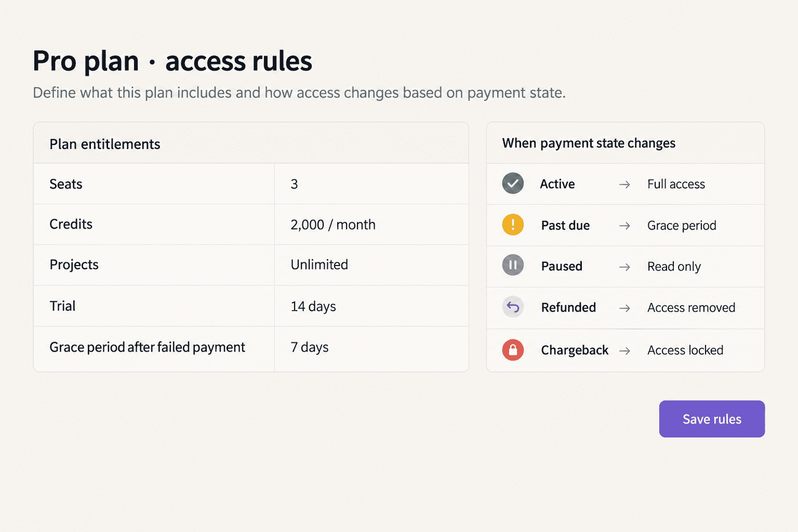Click the Trial row label

tap(62, 306)
